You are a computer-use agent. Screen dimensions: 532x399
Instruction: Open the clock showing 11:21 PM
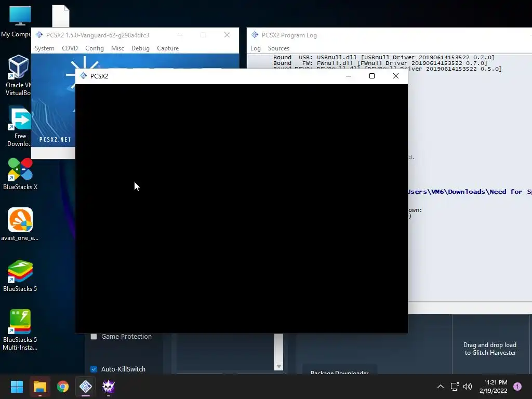click(494, 387)
